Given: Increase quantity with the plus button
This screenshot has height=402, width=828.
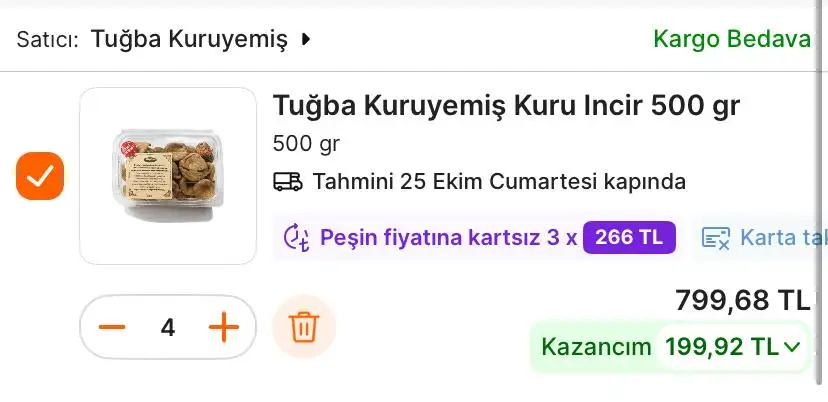Looking at the screenshot, I should click(x=224, y=328).
